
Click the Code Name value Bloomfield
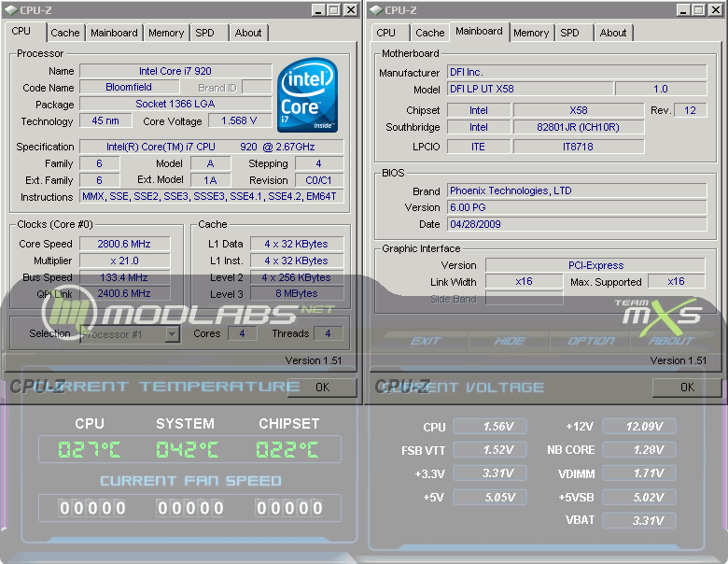[x=129, y=88]
